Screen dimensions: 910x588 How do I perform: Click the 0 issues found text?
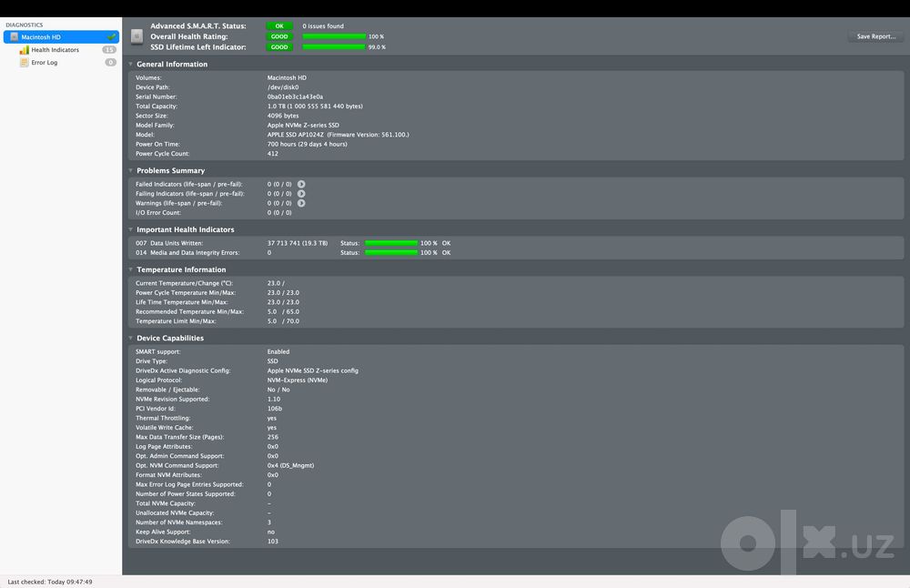coord(323,26)
